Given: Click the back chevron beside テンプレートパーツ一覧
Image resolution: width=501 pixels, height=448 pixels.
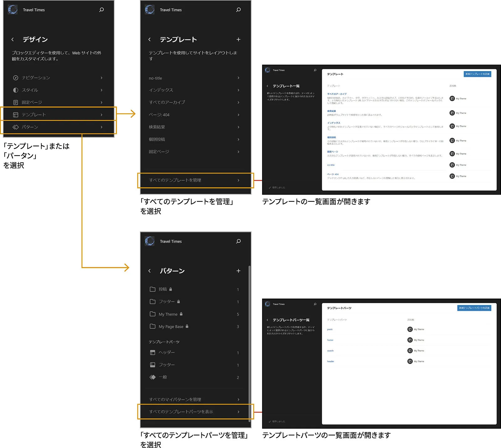Looking at the screenshot, I should tap(267, 320).
